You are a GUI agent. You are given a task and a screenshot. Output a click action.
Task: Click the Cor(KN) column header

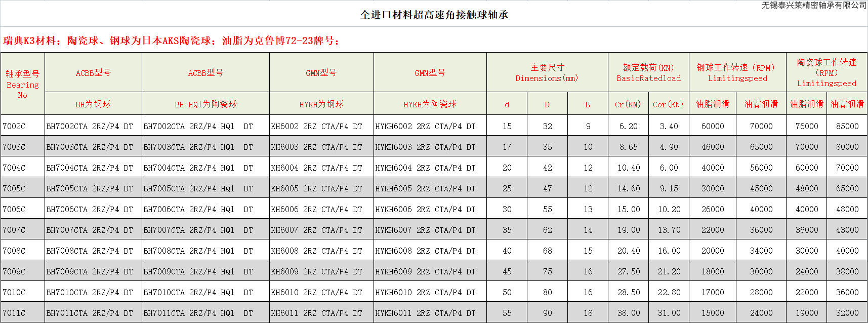pyautogui.click(x=668, y=104)
